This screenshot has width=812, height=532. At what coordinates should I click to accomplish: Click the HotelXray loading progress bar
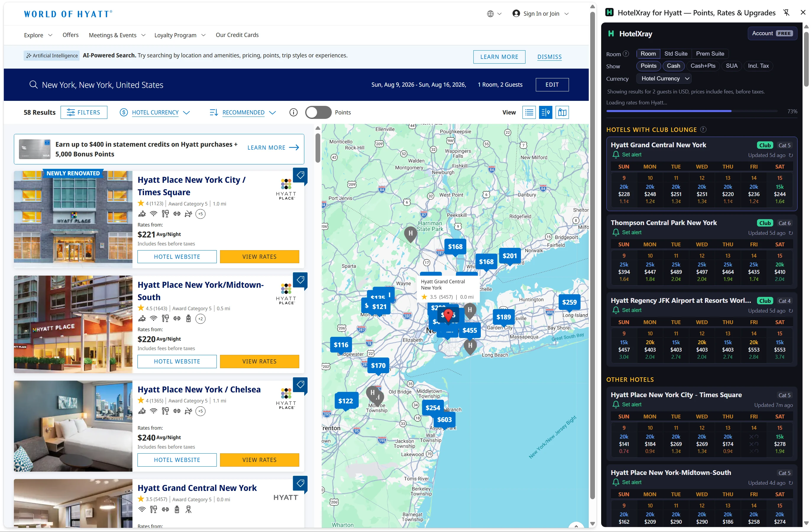pos(692,111)
